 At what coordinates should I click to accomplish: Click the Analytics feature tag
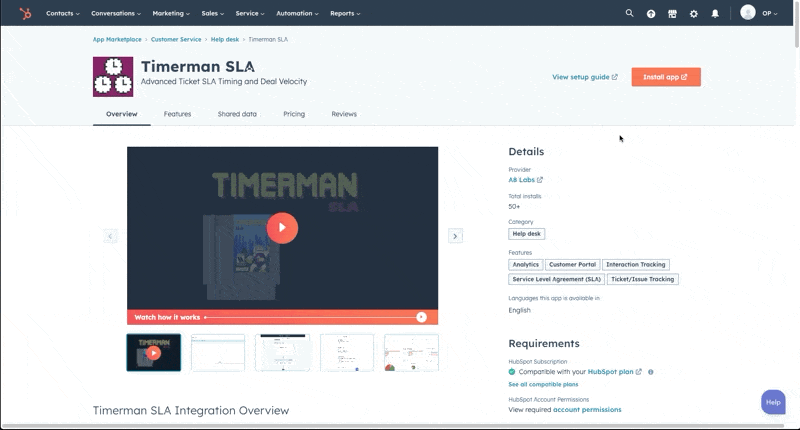point(526,265)
